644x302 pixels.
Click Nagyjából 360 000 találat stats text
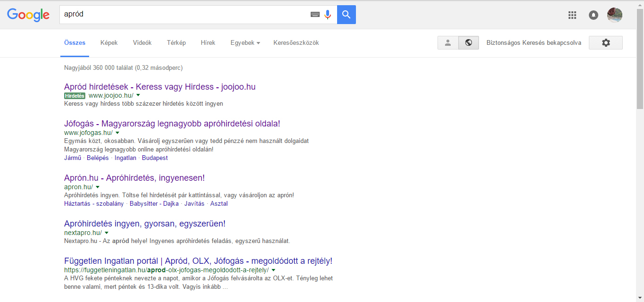(x=123, y=68)
